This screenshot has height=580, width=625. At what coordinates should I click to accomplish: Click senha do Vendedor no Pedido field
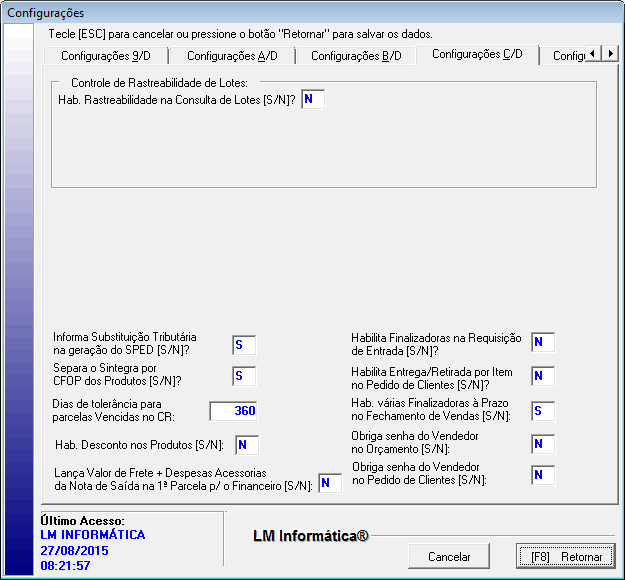tap(542, 475)
